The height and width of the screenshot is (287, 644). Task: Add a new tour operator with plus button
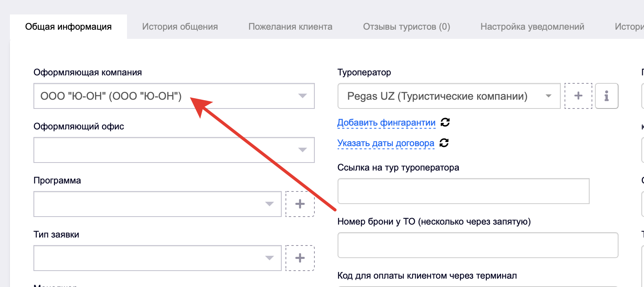578,96
